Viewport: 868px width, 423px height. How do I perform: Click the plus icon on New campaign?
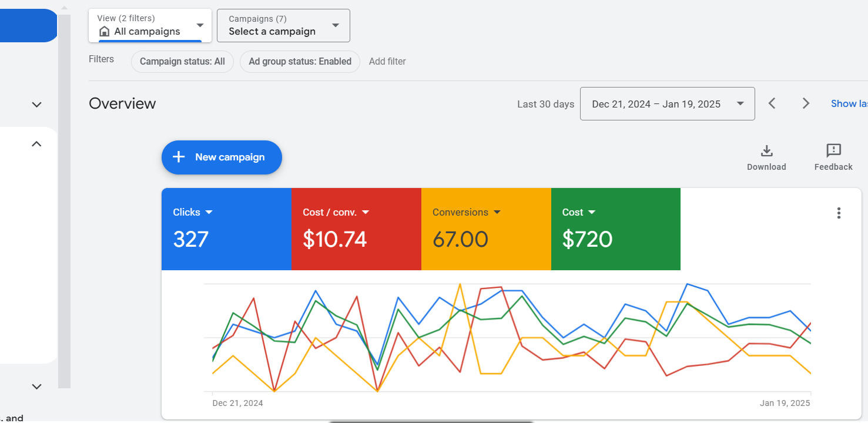tap(179, 157)
